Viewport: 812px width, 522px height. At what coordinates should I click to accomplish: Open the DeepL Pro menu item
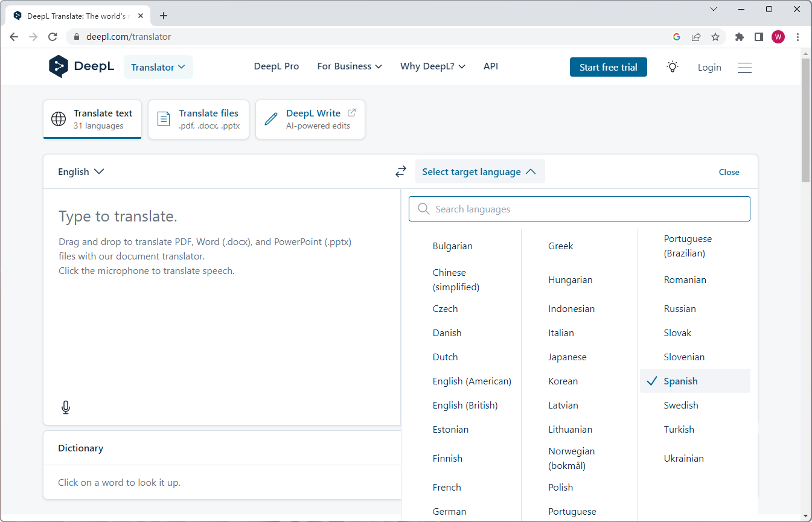pos(277,66)
